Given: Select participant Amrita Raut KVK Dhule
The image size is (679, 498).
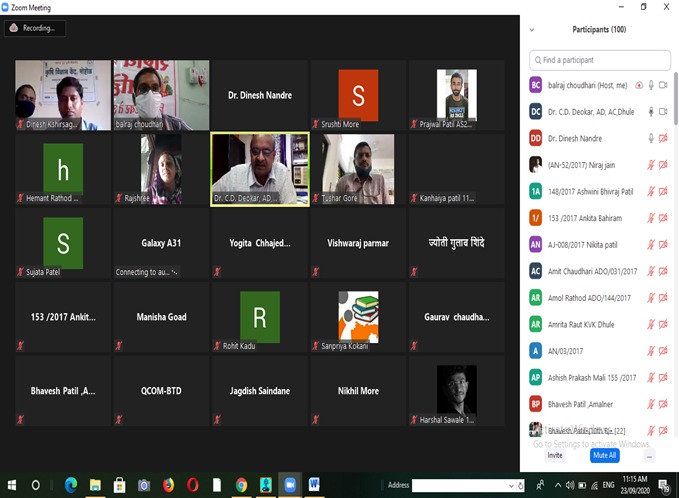Looking at the screenshot, I should pyautogui.click(x=599, y=324).
